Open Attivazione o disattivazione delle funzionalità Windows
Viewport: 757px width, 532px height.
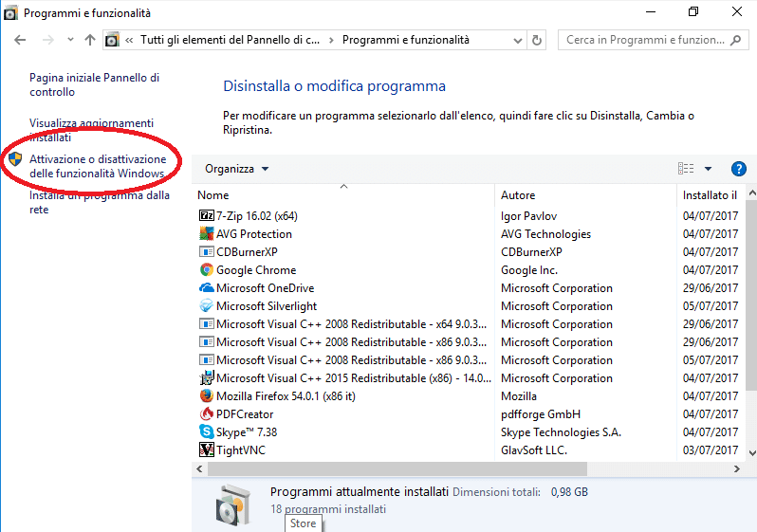98,166
